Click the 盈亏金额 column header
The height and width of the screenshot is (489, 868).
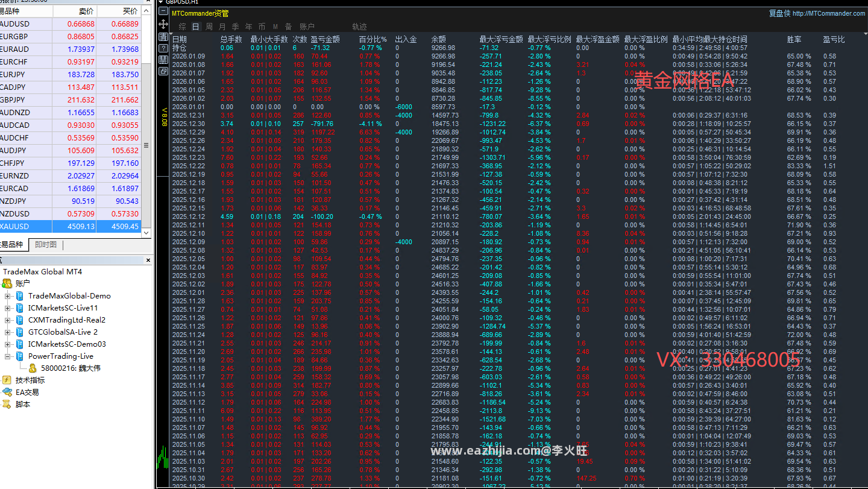(x=325, y=39)
